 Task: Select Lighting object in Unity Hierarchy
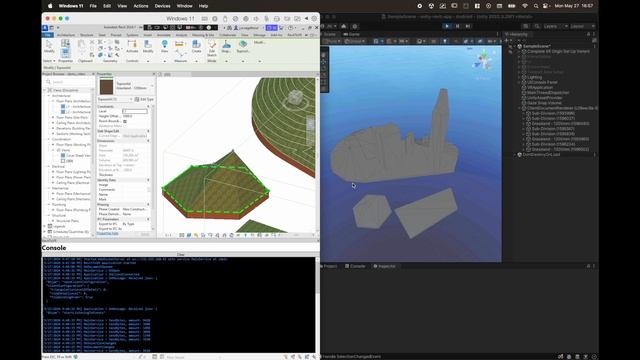(x=535, y=77)
